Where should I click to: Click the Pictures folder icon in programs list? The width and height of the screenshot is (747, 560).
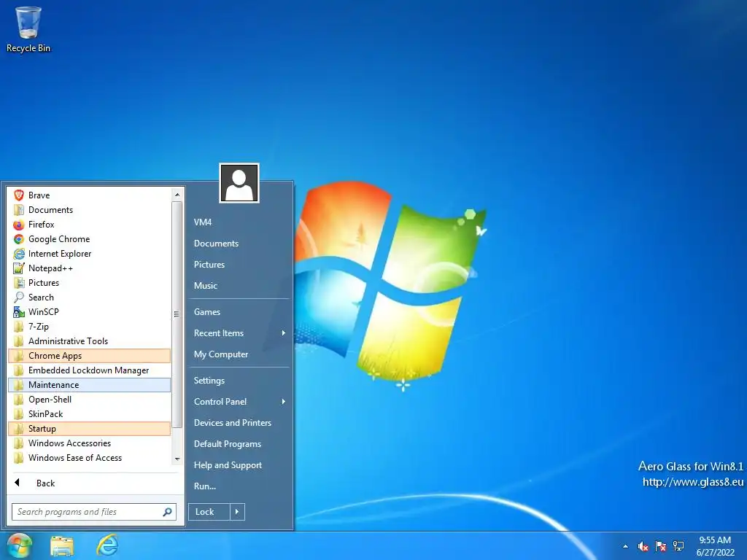coord(18,283)
